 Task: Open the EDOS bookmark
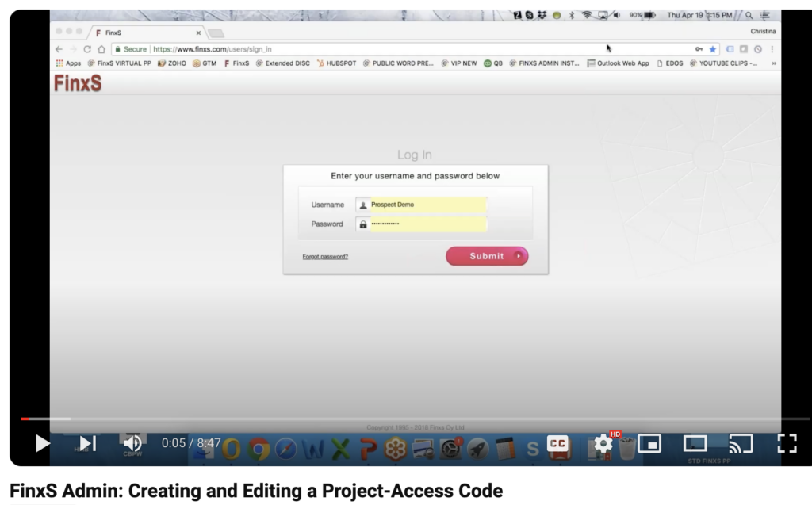(x=669, y=63)
